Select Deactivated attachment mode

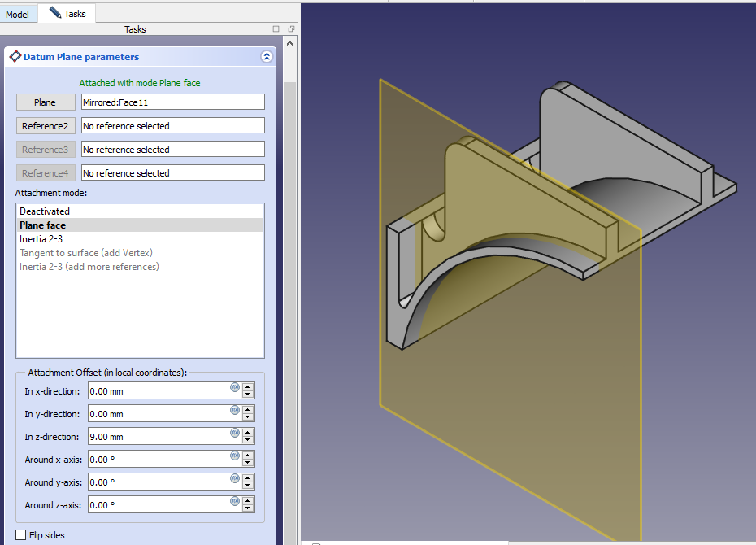[45, 211]
